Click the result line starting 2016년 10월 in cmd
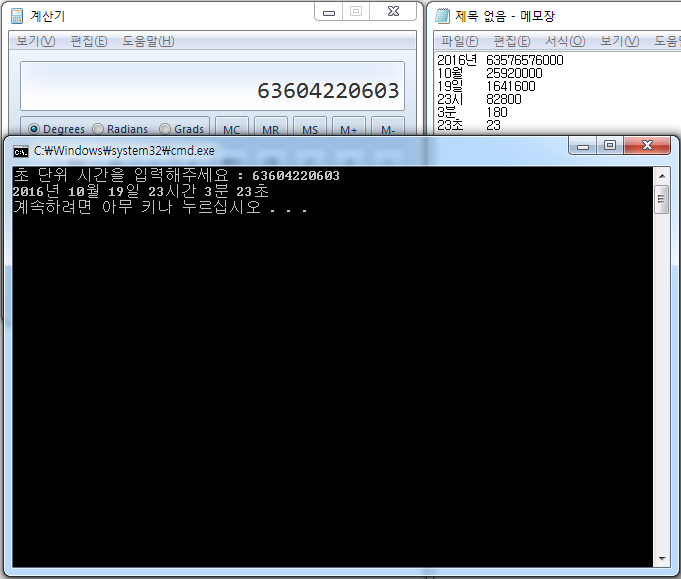The height and width of the screenshot is (579, 681). pos(141,191)
